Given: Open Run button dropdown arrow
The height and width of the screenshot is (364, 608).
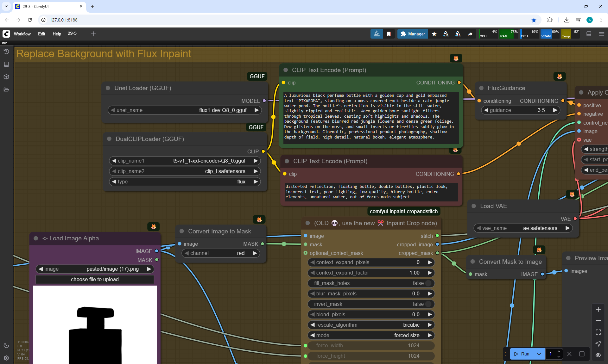Looking at the screenshot, I should tap(539, 354).
